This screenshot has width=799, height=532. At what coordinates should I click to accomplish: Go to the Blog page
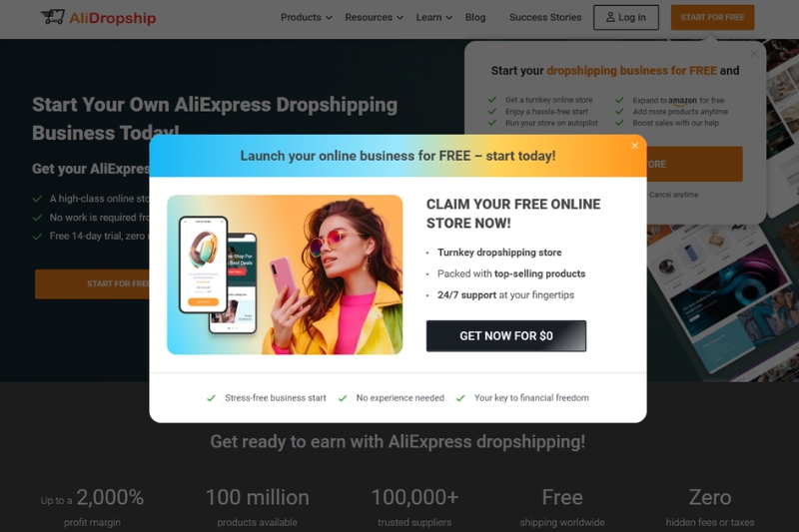pyautogui.click(x=475, y=17)
